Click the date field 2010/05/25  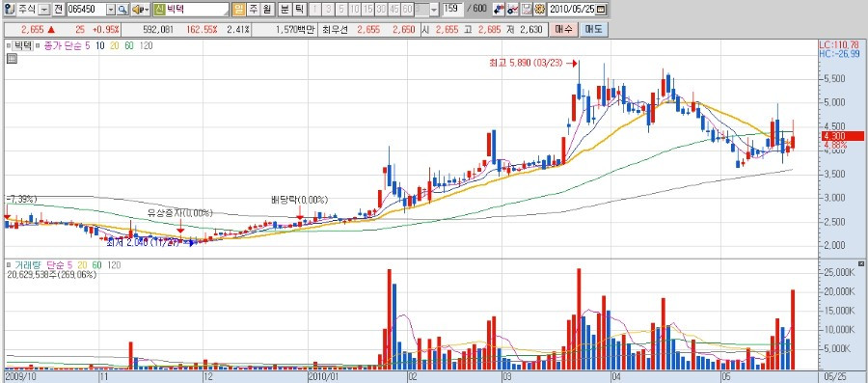(x=572, y=10)
